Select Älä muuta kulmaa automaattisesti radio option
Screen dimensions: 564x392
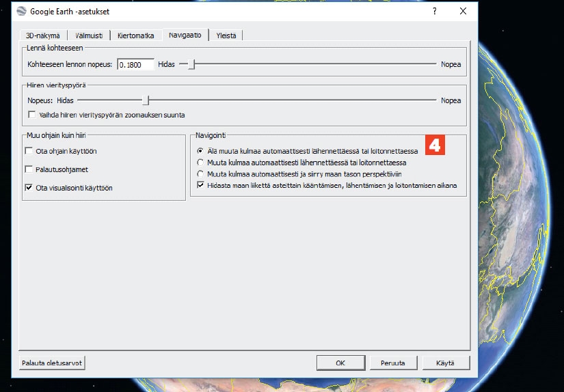200,151
